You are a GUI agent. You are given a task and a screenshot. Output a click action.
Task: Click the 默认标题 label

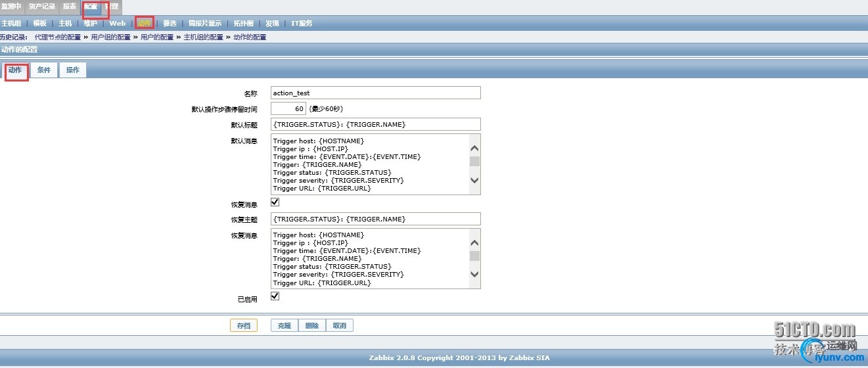tap(244, 125)
